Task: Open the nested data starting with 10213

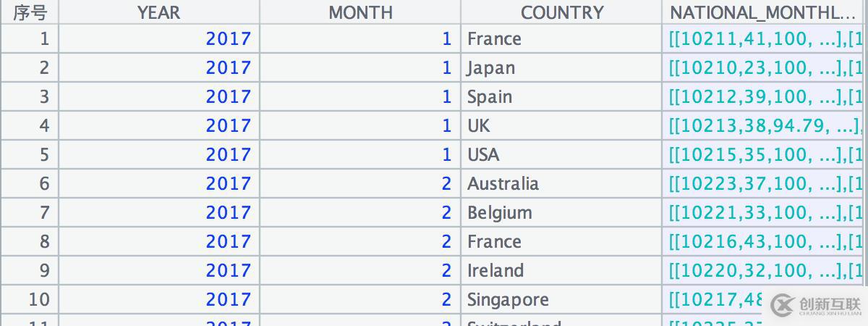Action: click(765, 125)
